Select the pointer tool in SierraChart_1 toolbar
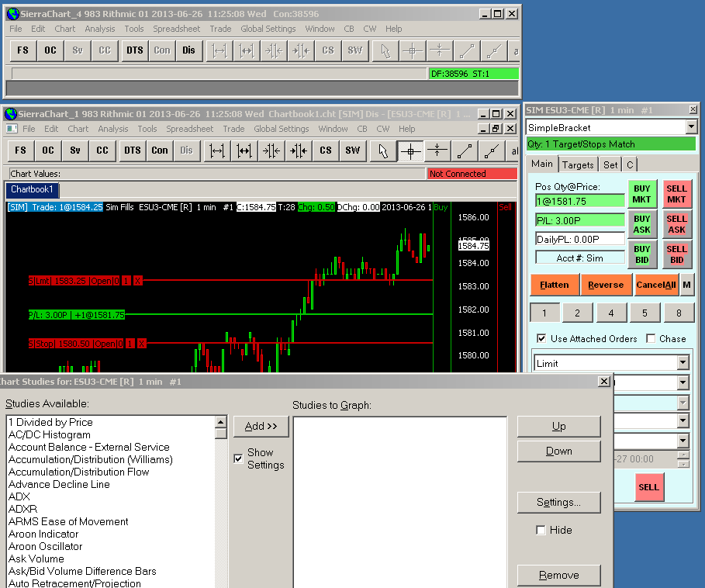 383,150
